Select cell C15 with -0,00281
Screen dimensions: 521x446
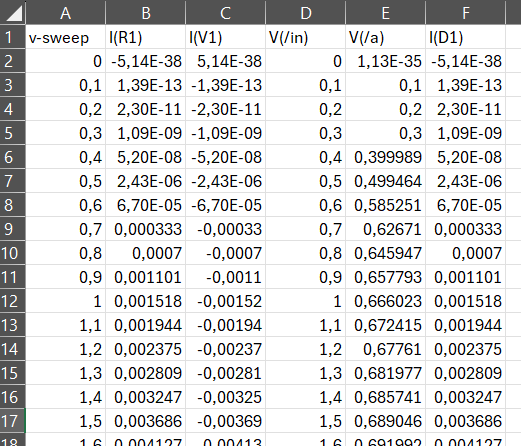point(226,373)
